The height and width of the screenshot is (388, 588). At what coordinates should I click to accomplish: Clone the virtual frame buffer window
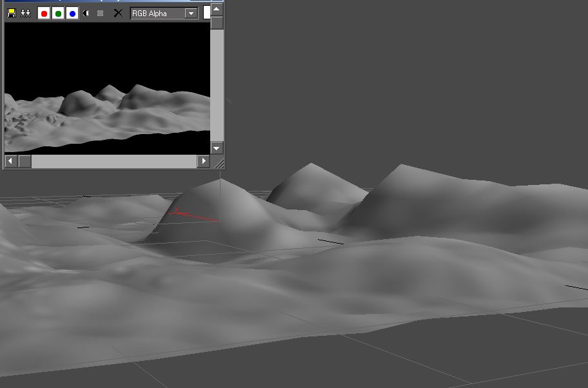coord(26,13)
